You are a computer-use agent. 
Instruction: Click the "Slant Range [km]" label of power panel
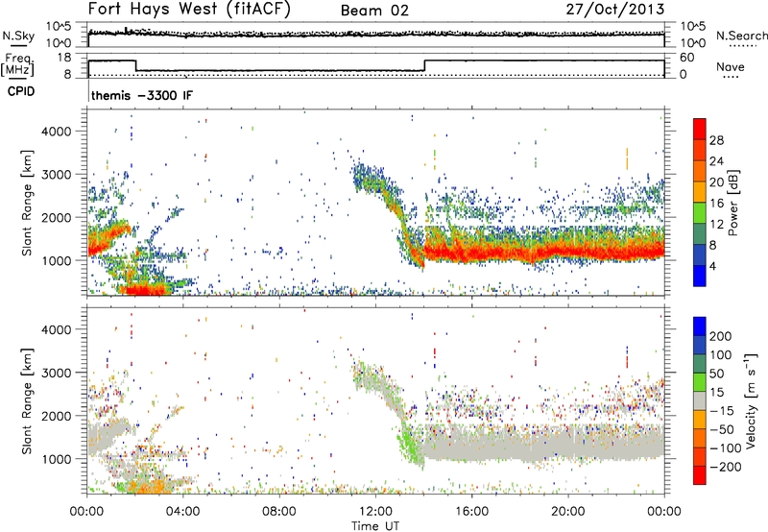pyautogui.click(x=27, y=203)
